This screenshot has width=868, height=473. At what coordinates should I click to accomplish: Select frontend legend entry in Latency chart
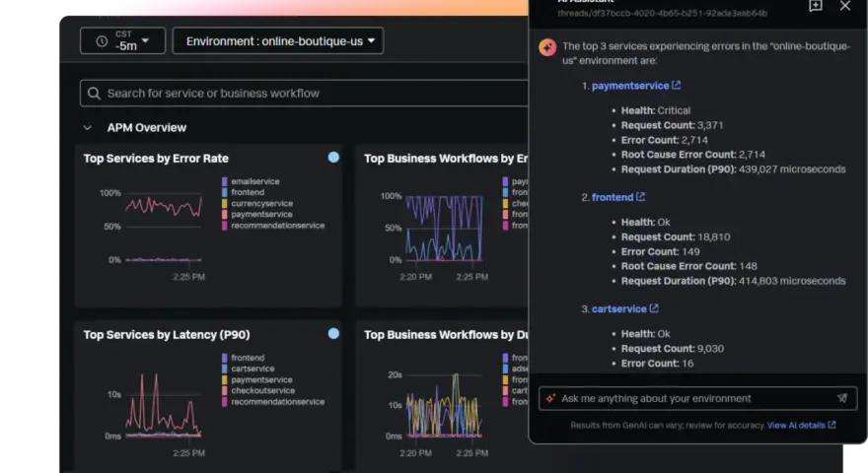coord(248,358)
